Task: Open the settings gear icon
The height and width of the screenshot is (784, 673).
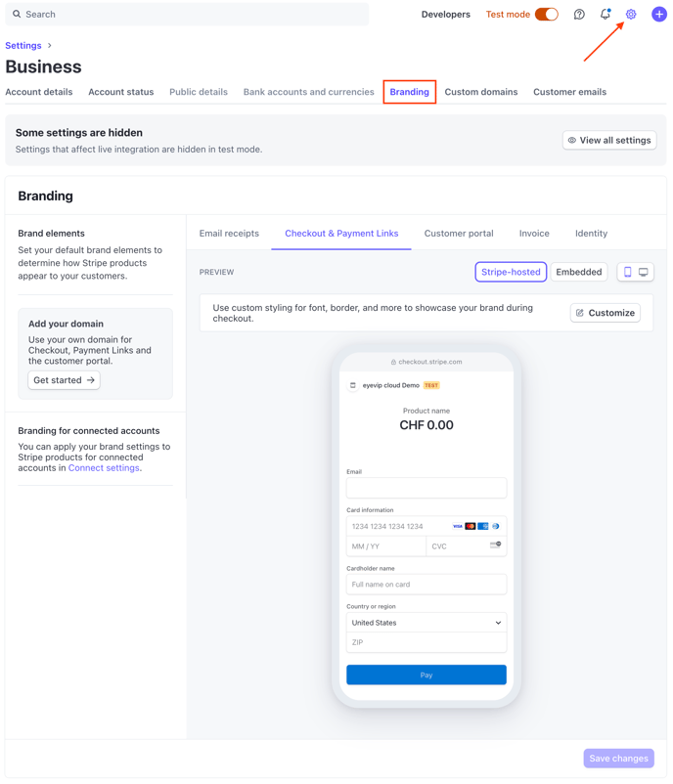Action: 631,15
